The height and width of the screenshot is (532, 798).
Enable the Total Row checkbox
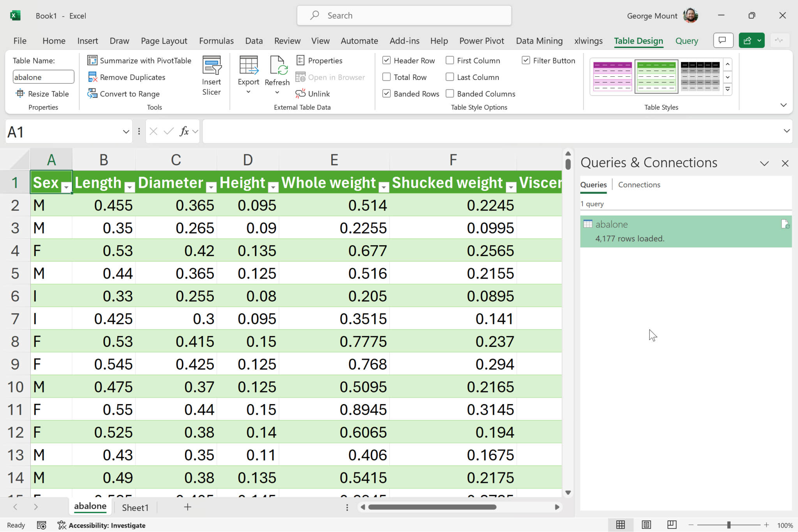387,77
